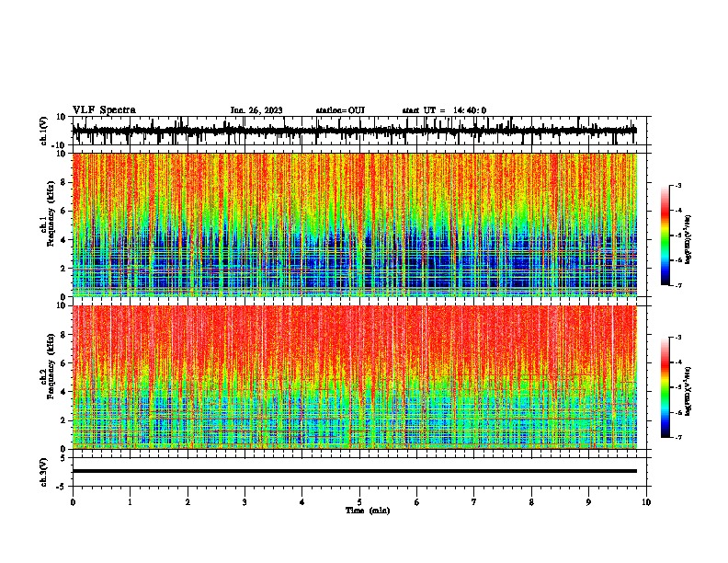Screen dimensions: 728x563
Task: Click the ch.3 flat voltage line
Action: 354,471
